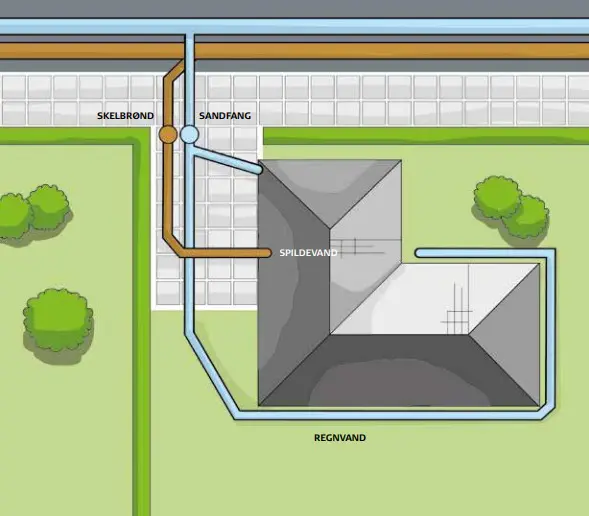
Task: Click the pair of bushes right of house
Action: (511, 207)
